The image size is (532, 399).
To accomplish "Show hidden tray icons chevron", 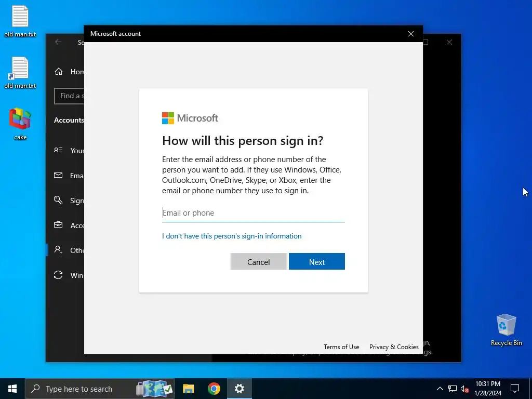I will tap(440, 389).
